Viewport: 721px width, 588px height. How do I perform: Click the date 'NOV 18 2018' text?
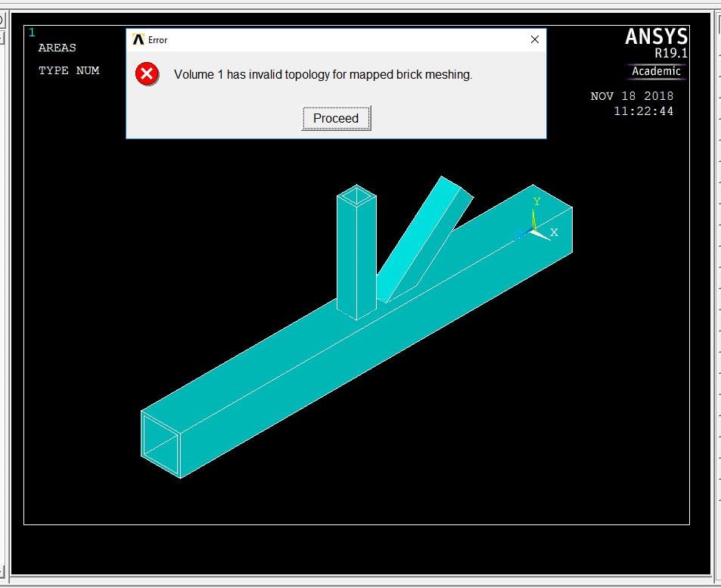point(632,96)
